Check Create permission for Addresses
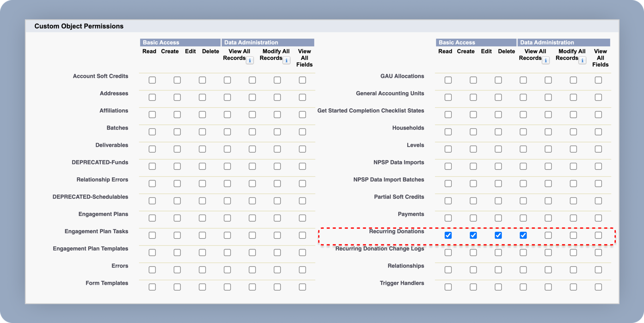Image resolution: width=644 pixels, height=323 pixels. pyautogui.click(x=177, y=97)
